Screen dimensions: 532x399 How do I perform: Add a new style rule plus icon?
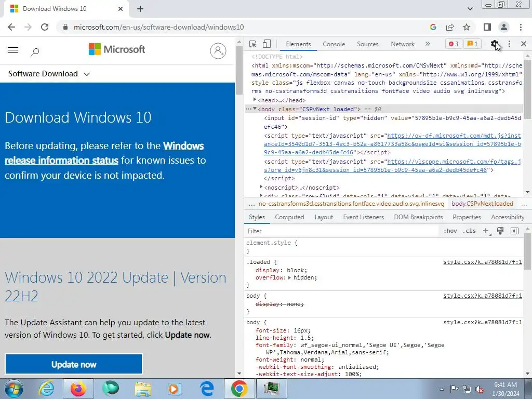click(x=486, y=231)
